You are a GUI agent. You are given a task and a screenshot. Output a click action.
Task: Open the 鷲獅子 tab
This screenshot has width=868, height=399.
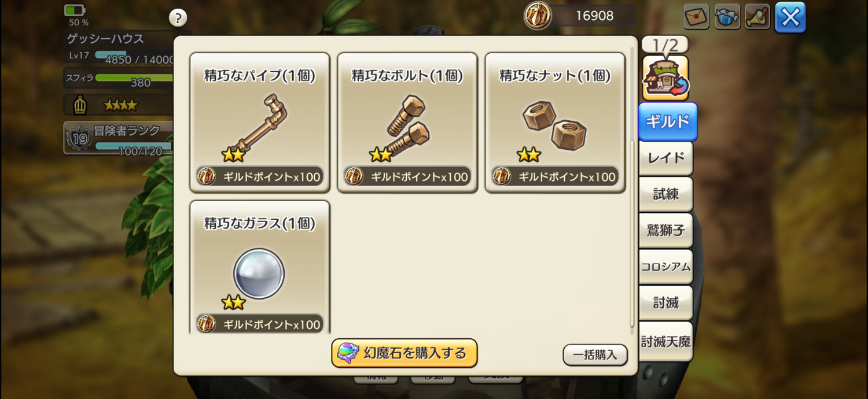tap(665, 231)
